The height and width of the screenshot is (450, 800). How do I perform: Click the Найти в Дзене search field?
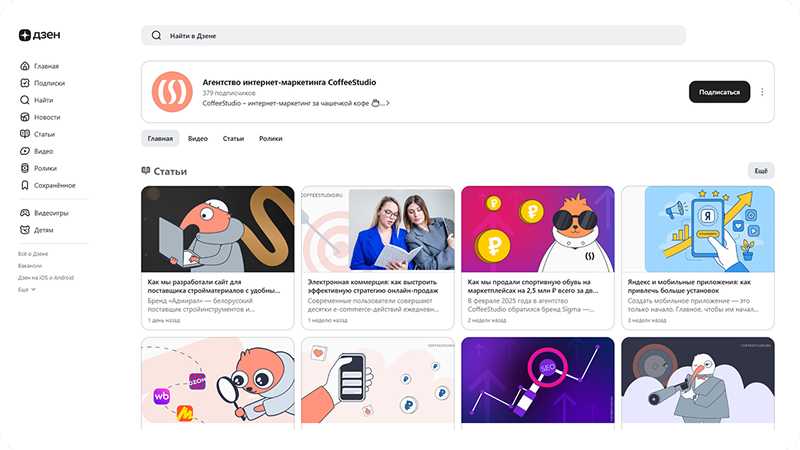pyautogui.click(x=414, y=36)
